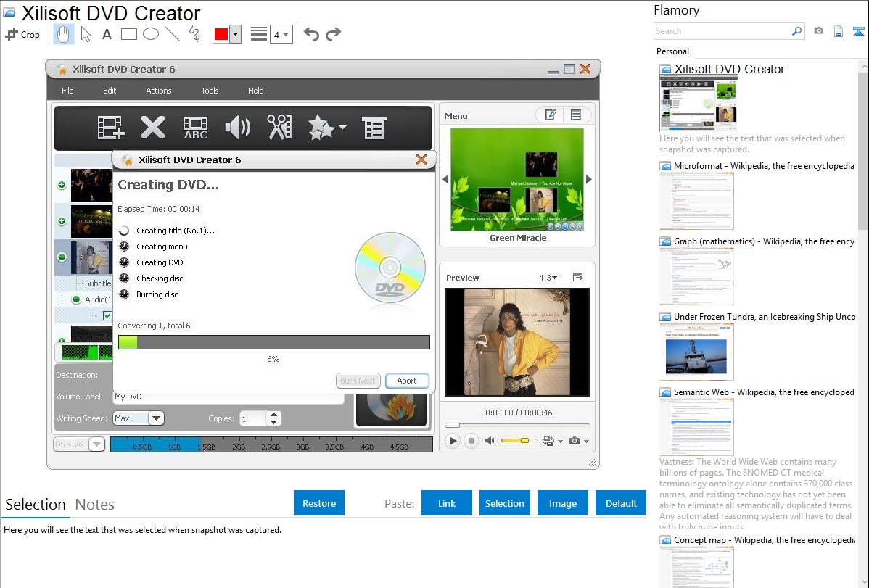Image resolution: width=869 pixels, height=588 pixels.
Task: Click the chapter list toolbar icon
Action: point(374,128)
